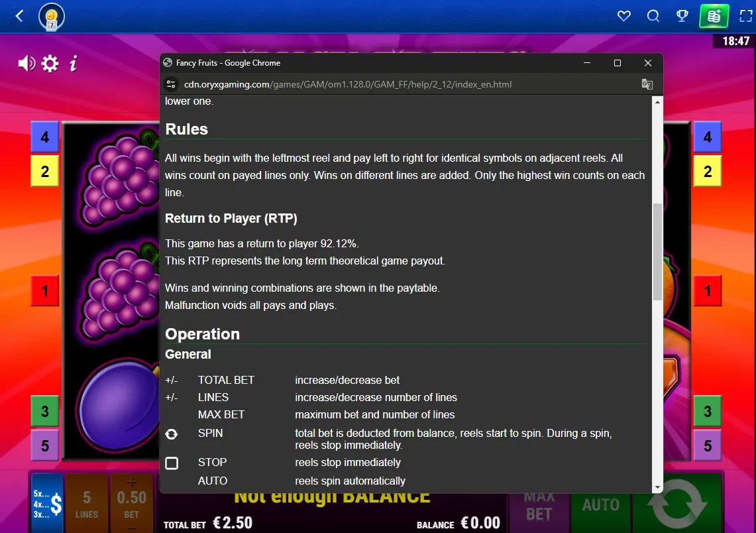The height and width of the screenshot is (533, 756).
Task: Select payline 3 on the right side
Action: (708, 411)
